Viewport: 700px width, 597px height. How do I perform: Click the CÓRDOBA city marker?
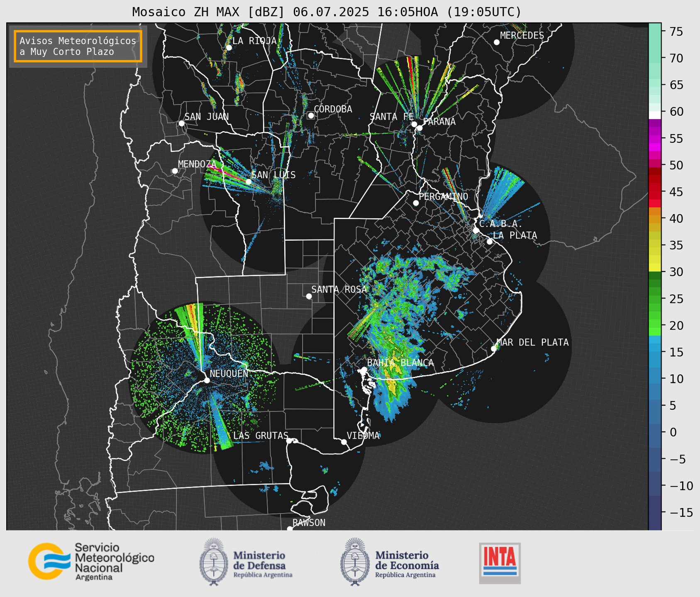[311, 115]
